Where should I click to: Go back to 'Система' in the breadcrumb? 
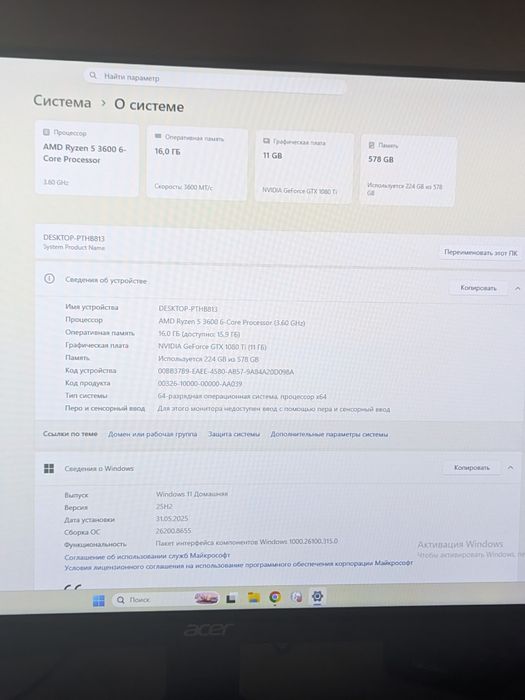[62, 102]
